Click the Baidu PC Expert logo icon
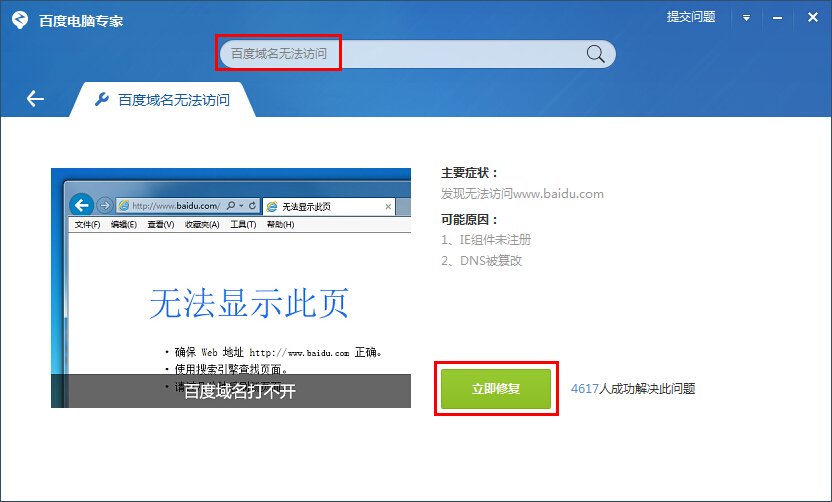Viewport: 832px width, 502px height. tap(20, 20)
